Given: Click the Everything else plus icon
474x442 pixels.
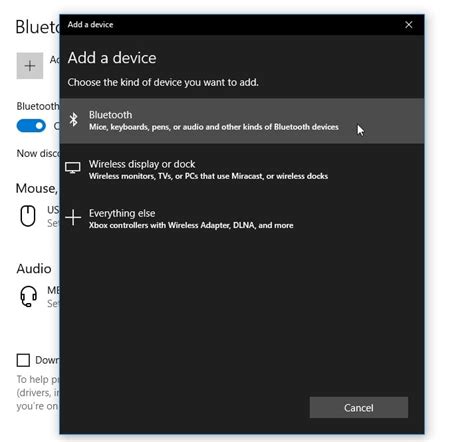Looking at the screenshot, I should [x=73, y=218].
